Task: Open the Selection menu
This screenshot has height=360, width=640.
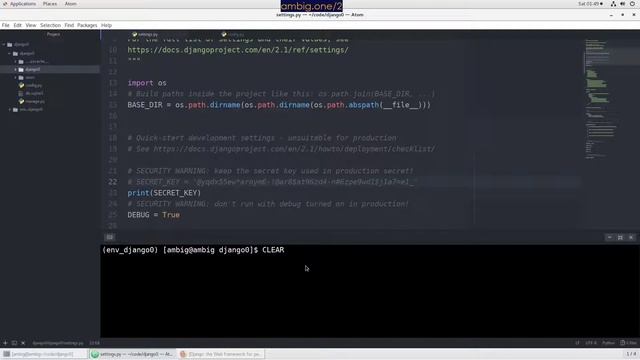Action: pos(50,25)
